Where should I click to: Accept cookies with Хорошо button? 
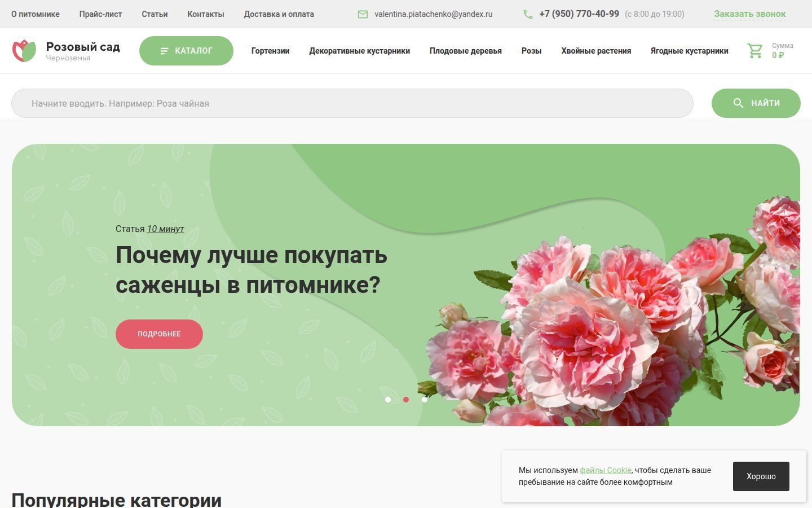761,476
